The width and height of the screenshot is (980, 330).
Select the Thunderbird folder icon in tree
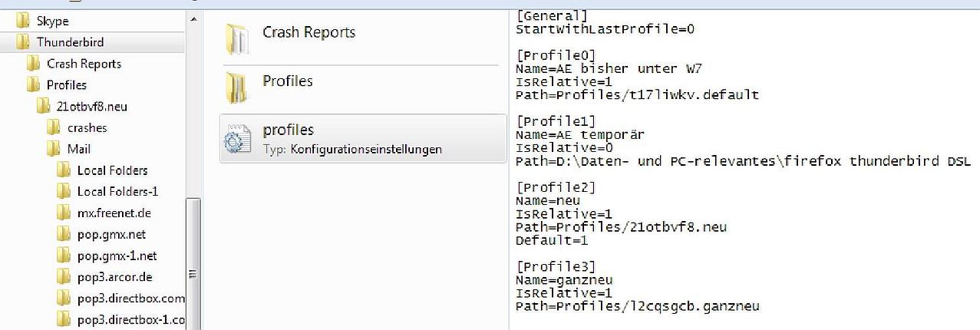(x=22, y=42)
